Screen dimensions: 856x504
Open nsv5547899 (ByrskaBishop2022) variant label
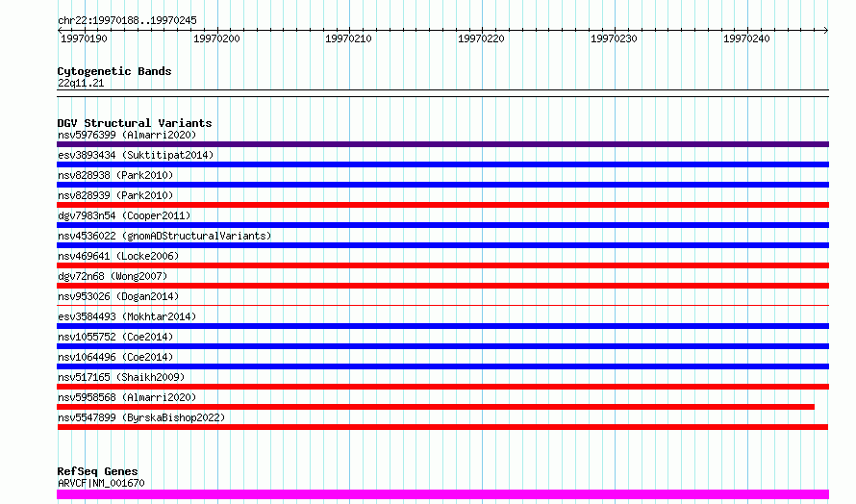pyautogui.click(x=141, y=417)
